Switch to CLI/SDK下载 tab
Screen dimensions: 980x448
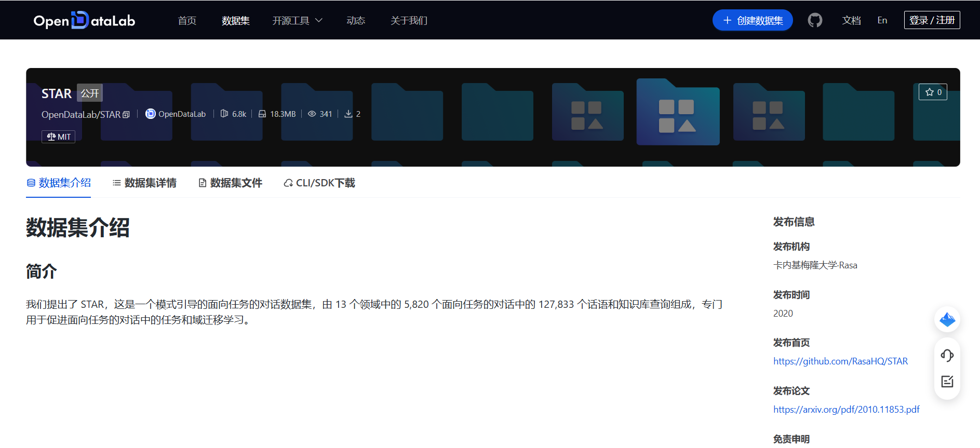[x=319, y=183]
